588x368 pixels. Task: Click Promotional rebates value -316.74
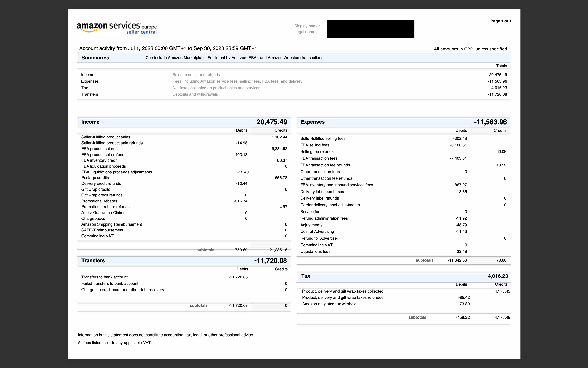(241, 201)
